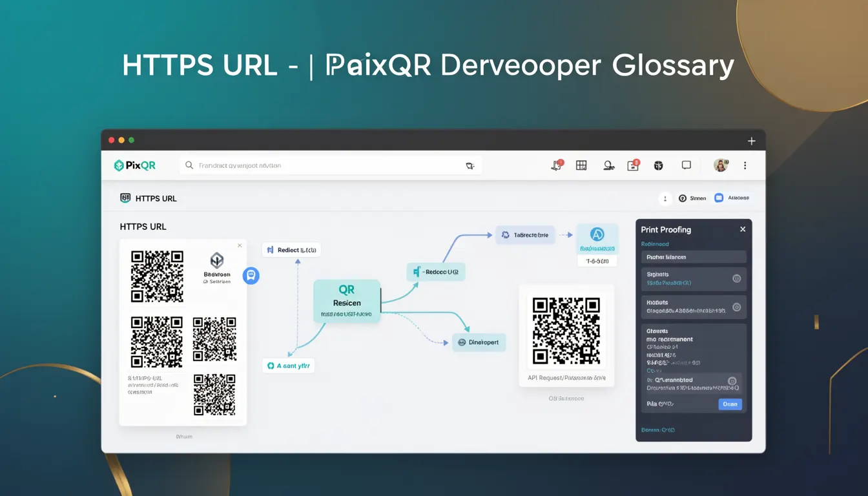Open the chat message icon in header

(x=686, y=165)
